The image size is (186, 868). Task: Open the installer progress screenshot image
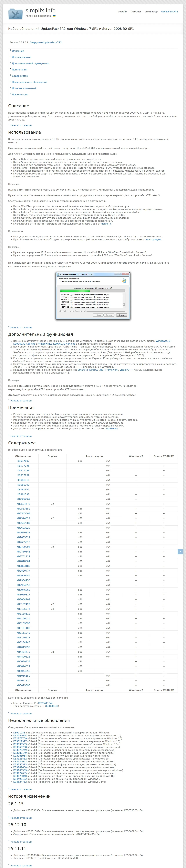pyautogui.click(x=93, y=296)
